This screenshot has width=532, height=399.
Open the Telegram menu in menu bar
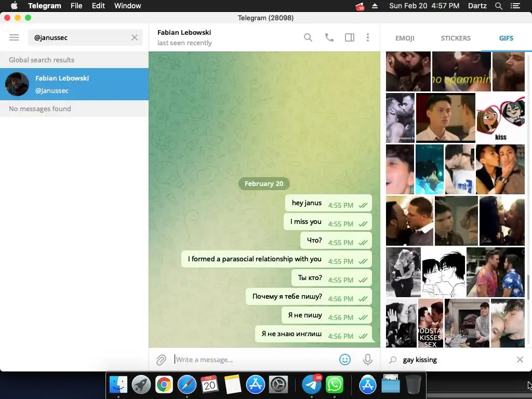tap(45, 6)
